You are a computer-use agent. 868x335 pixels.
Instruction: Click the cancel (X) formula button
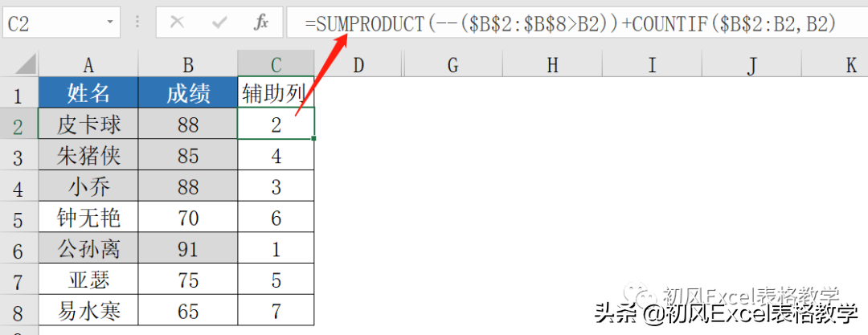click(x=177, y=22)
